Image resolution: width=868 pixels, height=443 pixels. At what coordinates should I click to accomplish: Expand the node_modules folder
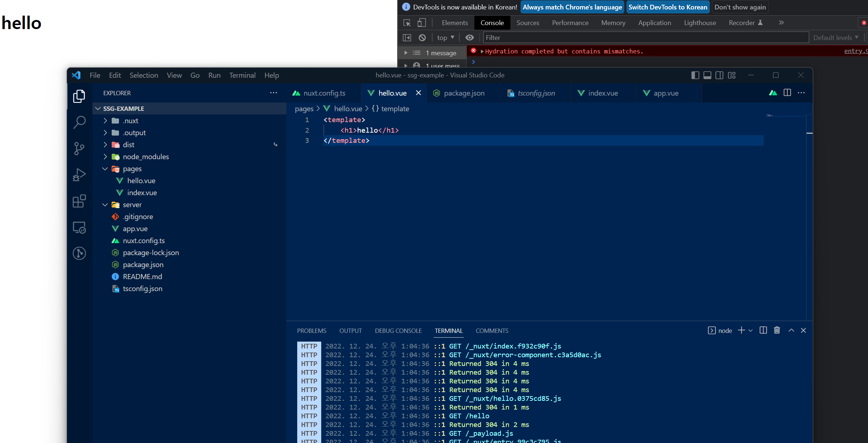point(105,157)
